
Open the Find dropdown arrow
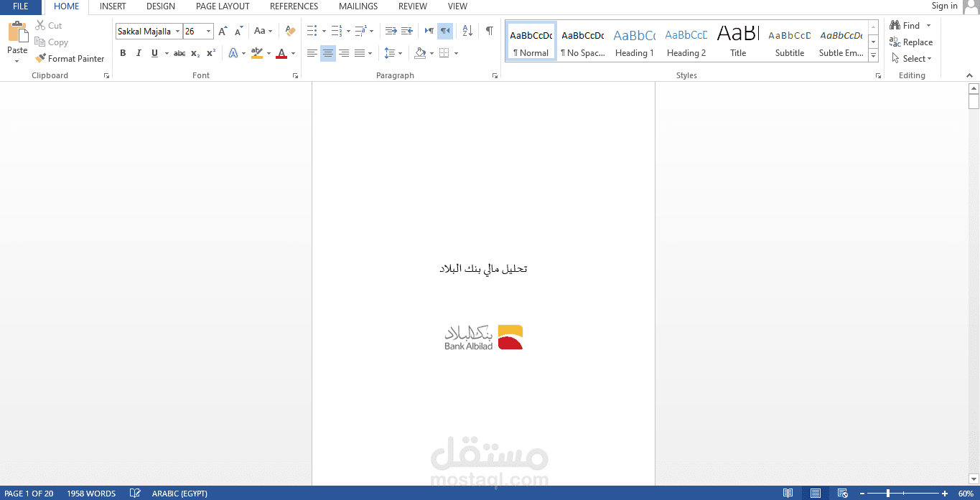click(928, 26)
